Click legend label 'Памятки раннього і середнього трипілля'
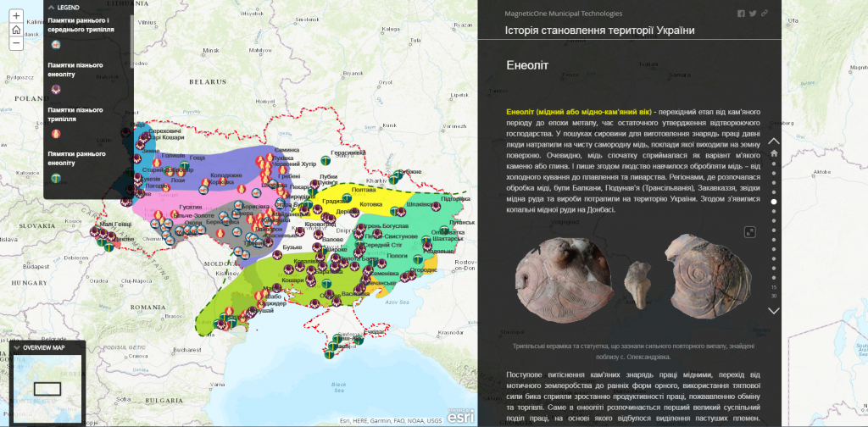 [81, 25]
